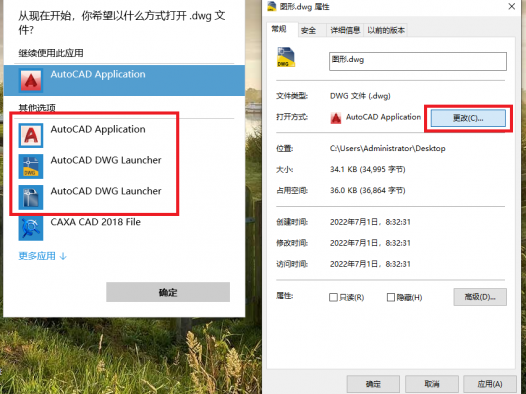
Task: Select the CAXA CAD 2018 File text
Action: pos(96,222)
